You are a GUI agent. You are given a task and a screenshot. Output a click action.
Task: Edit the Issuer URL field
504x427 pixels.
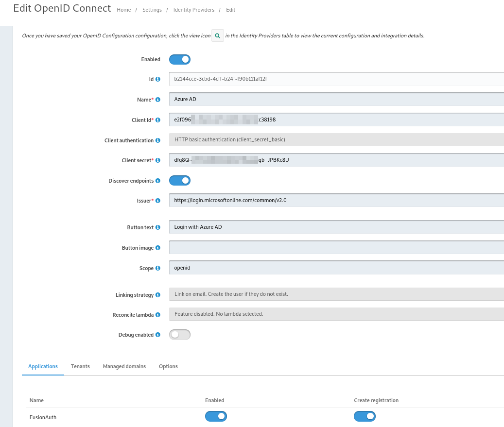[336, 200]
